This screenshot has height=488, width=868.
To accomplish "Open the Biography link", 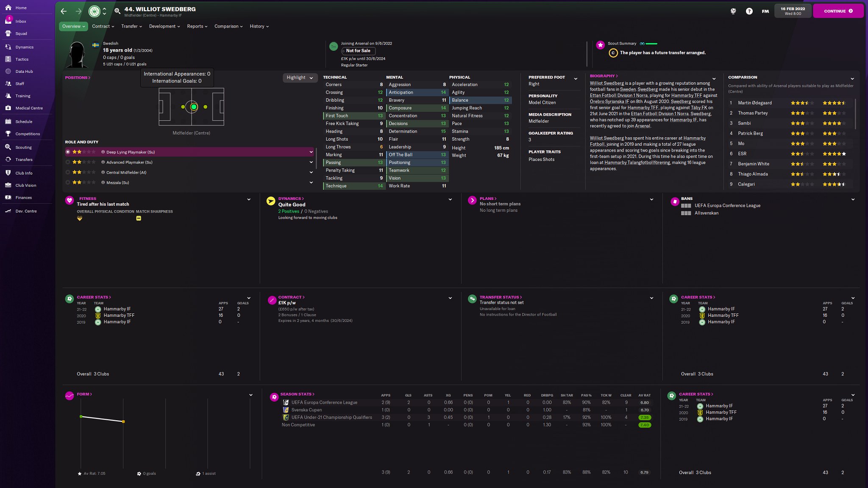I will 604,76.
